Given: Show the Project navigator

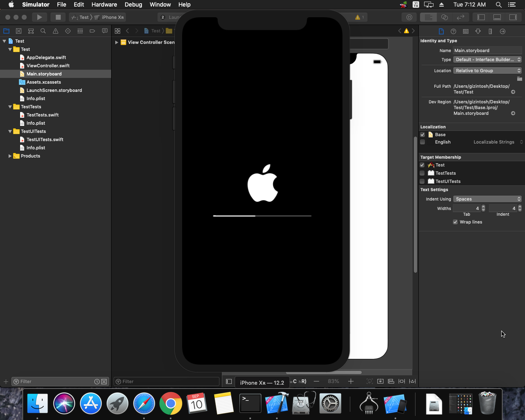Looking at the screenshot, I should [x=6, y=31].
